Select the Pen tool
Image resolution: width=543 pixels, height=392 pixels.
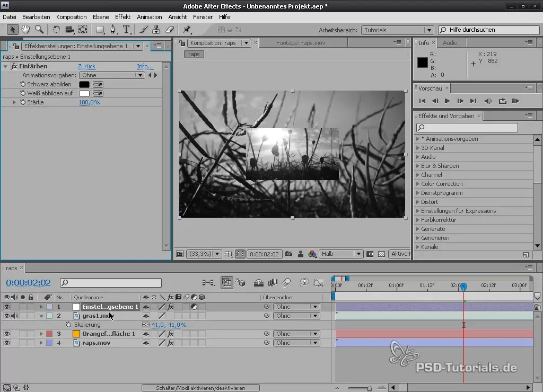pos(113,30)
